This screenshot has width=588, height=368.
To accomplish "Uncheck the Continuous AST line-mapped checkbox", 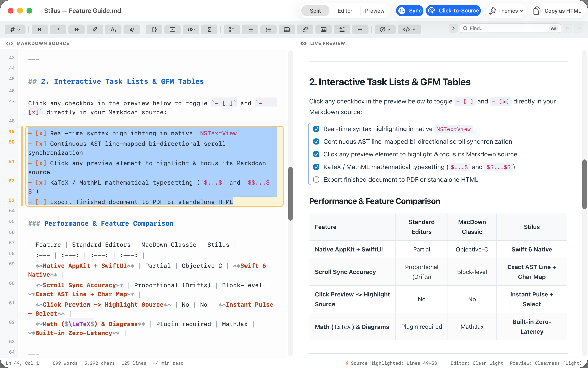I will coord(316,141).
